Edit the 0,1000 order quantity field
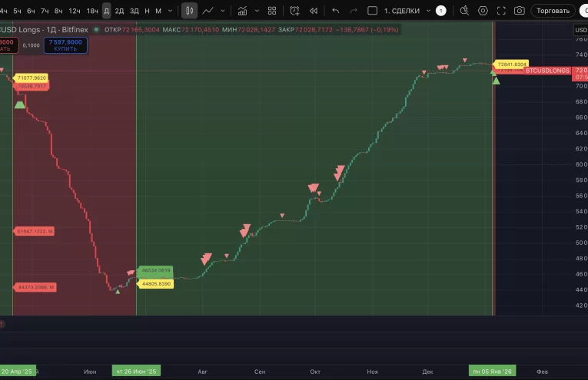 click(31, 45)
